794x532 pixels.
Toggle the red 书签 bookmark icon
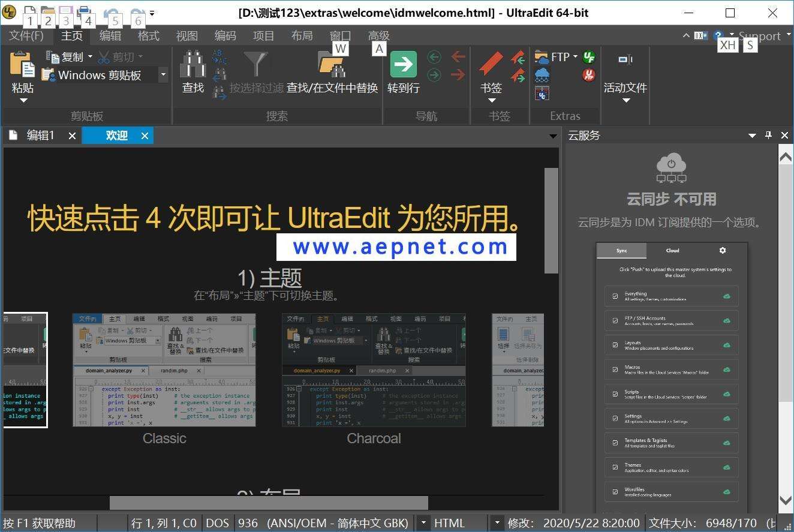point(491,64)
